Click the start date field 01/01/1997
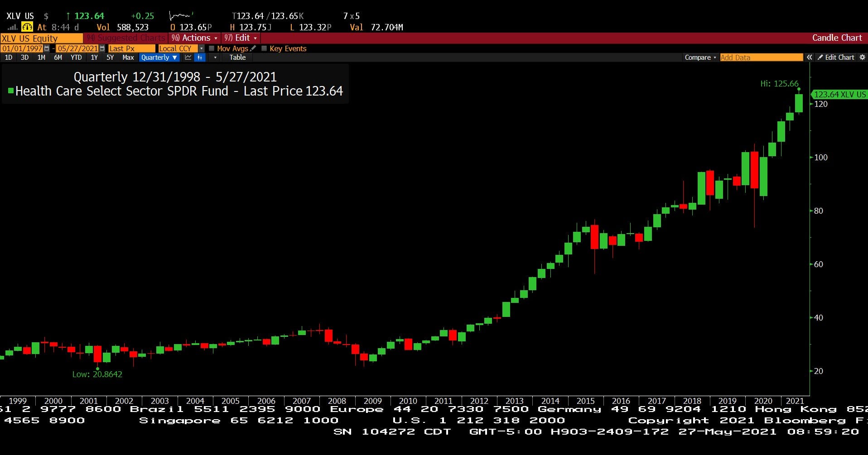This screenshot has width=868, height=455. click(22, 48)
